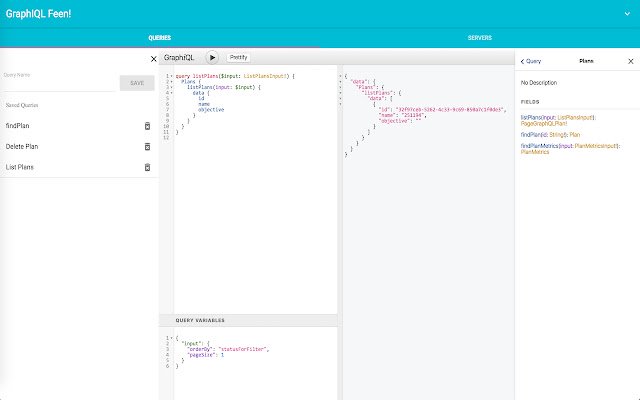Collapse data block fold arrow on line 4
Image resolution: width=640 pixels, height=400 pixels.
pyautogui.click(x=171, y=93)
